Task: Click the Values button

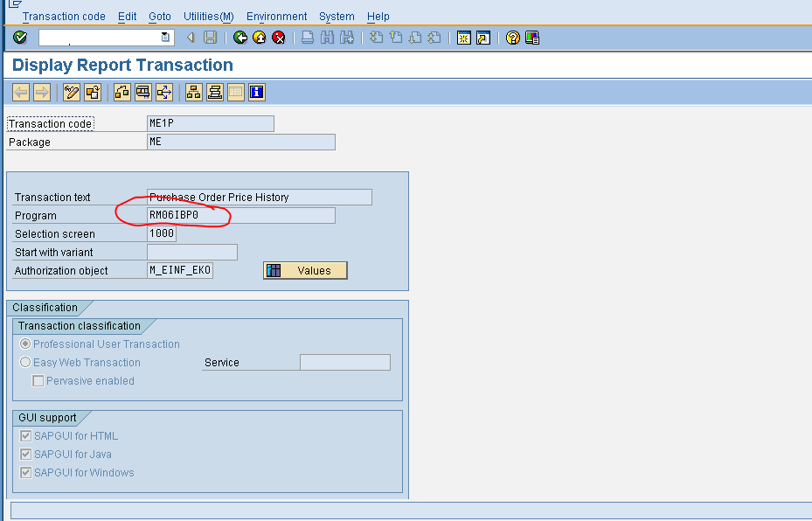Action: click(304, 270)
